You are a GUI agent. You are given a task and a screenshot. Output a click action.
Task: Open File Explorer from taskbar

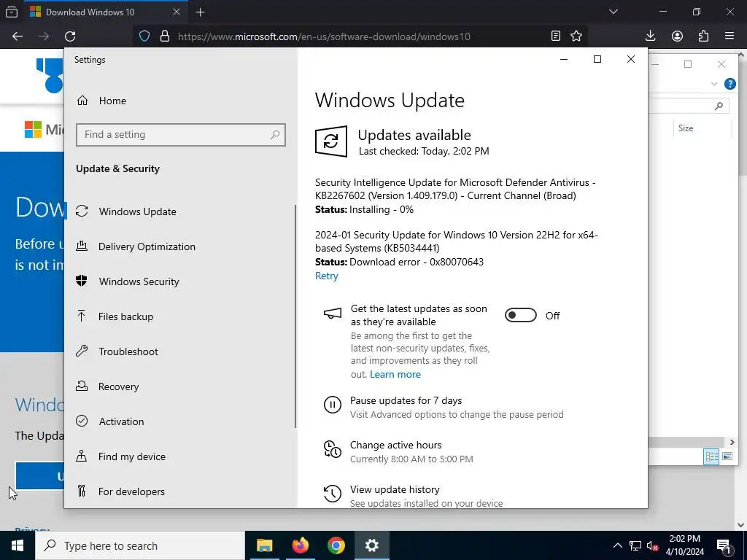pyautogui.click(x=264, y=545)
